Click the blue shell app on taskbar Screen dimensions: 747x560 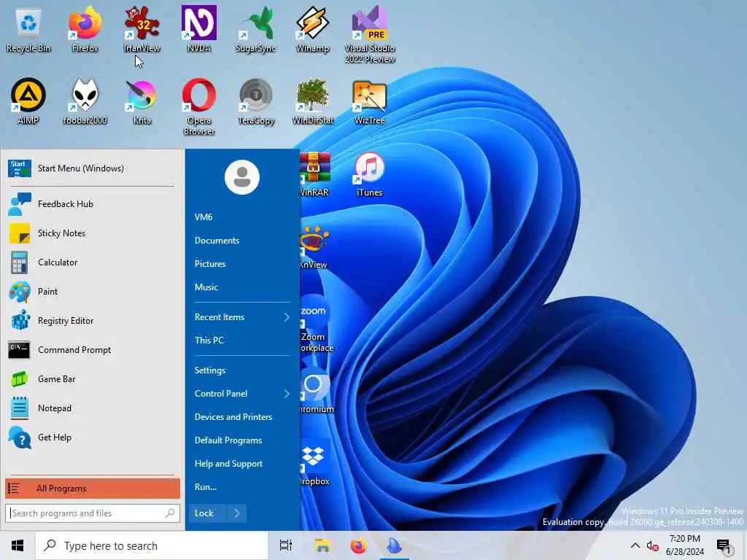[395, 545]
